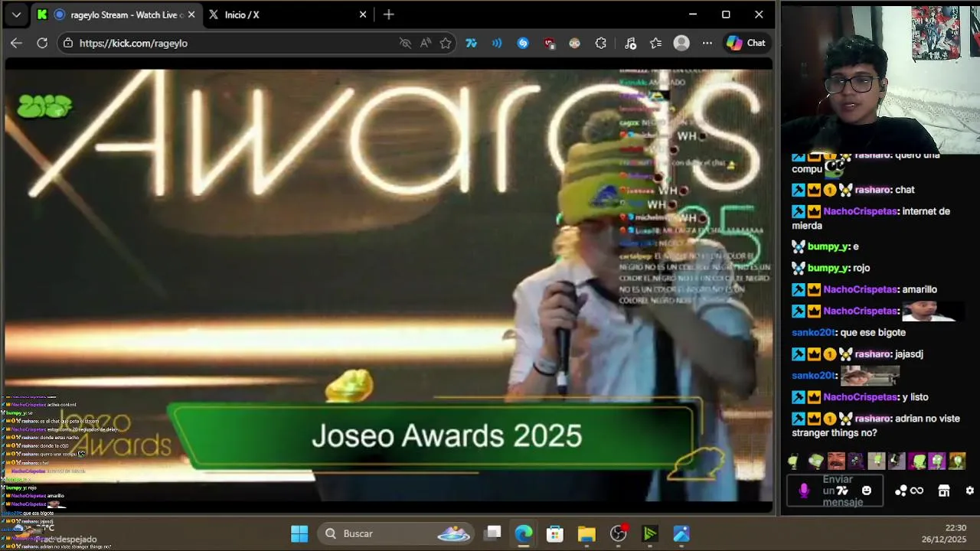Click NachoCrispetas in 'internet de mierda' message
The width and height of the screenshot is (980, 551).
click(x=861, y=211)
